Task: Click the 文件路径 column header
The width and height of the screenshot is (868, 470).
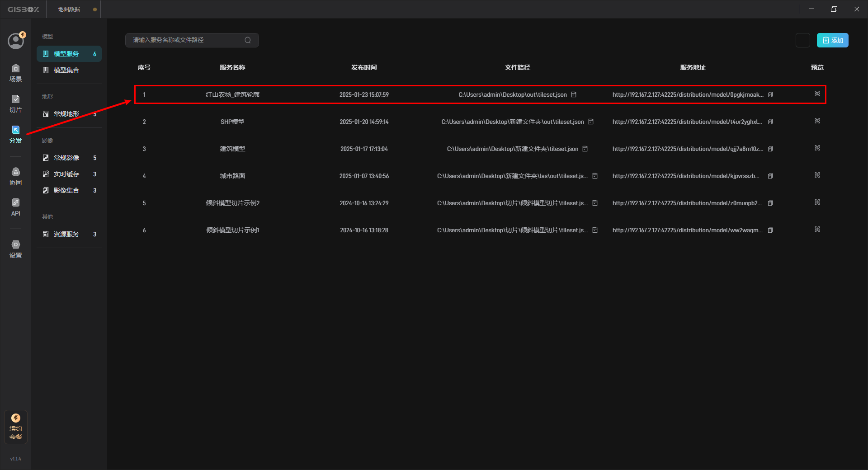Action: (518, 67)
